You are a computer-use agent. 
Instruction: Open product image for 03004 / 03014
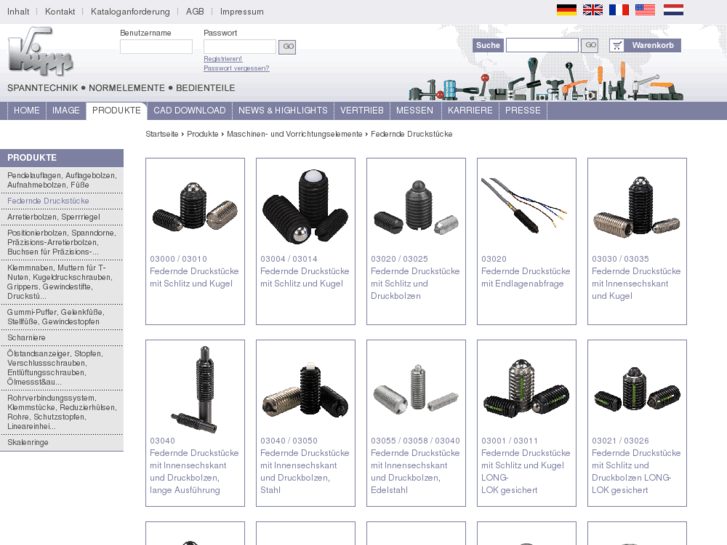(306, 205)
